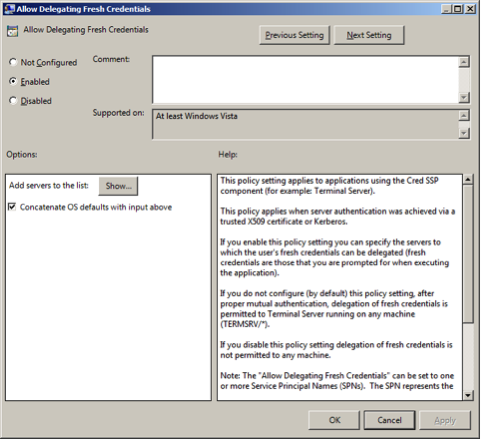Open the Show... servers list button
This screenshot has width=481, height=440.
(x=118, y=186)
